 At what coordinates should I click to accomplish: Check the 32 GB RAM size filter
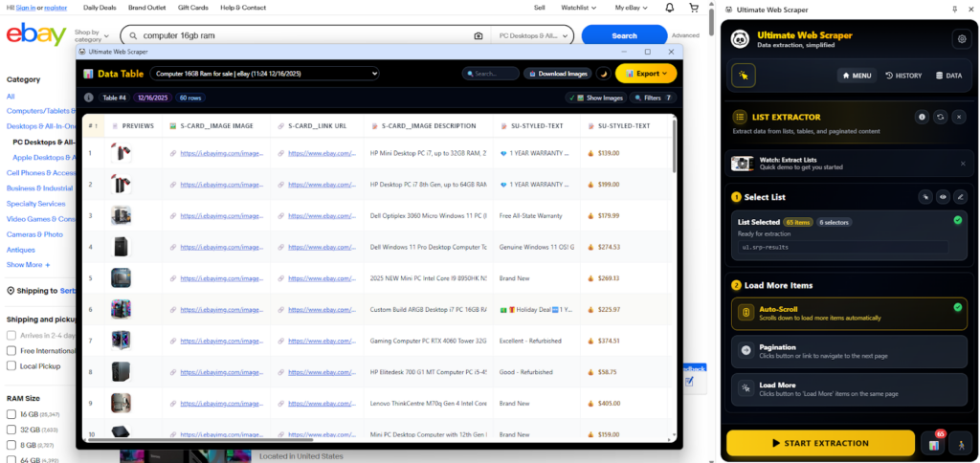11,430
